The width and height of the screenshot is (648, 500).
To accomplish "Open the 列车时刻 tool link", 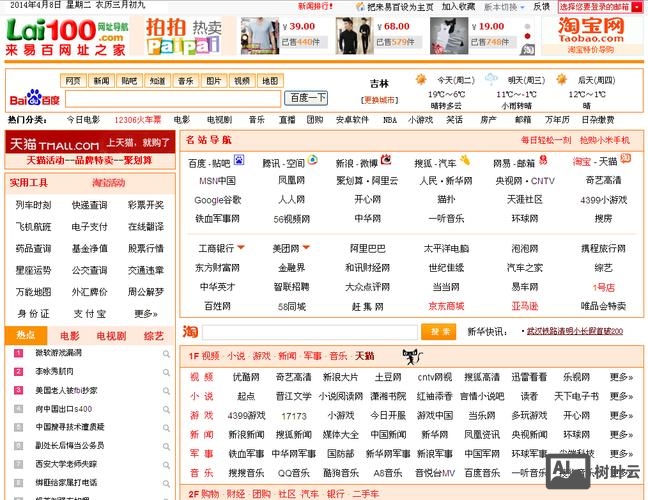I will click(33, 205).
